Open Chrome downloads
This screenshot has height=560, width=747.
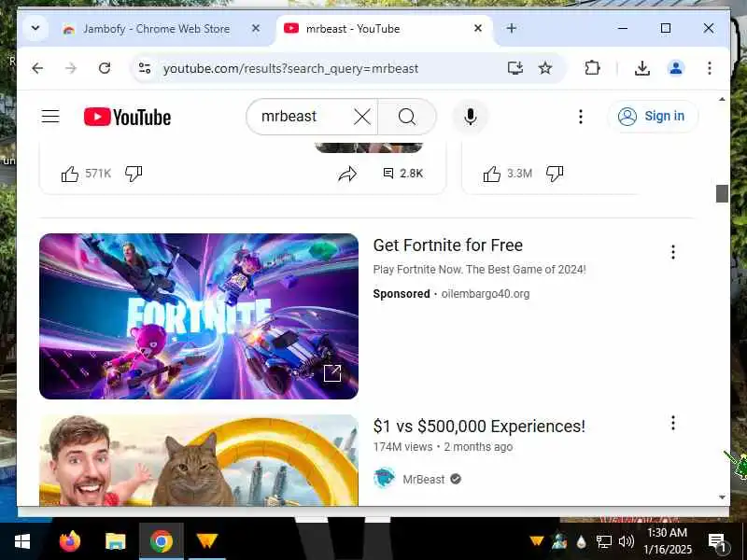point(642,68)
